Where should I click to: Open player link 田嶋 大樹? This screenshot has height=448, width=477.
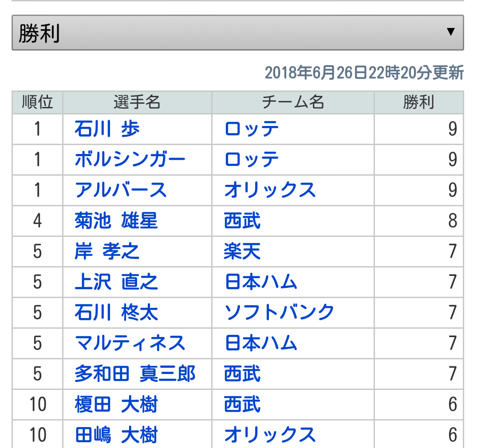tap(116, 435)
